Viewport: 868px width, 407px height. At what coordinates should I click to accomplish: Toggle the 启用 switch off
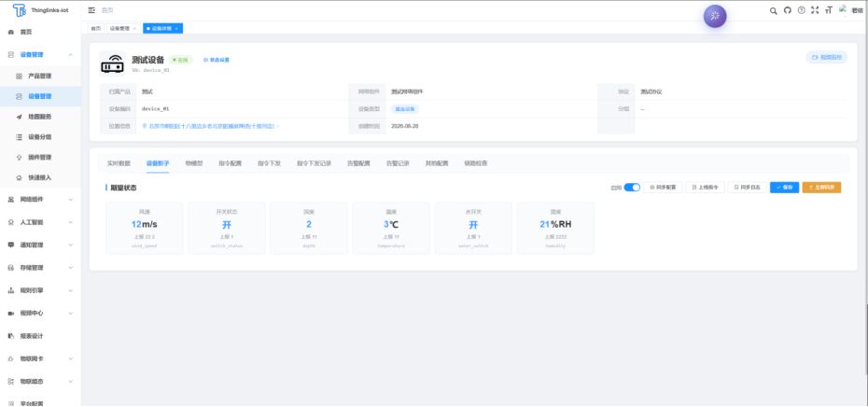pos(632,188)
